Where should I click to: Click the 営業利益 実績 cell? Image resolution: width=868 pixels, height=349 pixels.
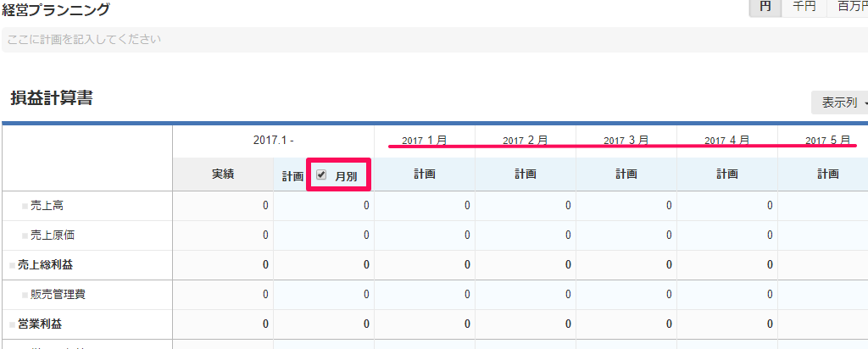[x=223, y=324]
